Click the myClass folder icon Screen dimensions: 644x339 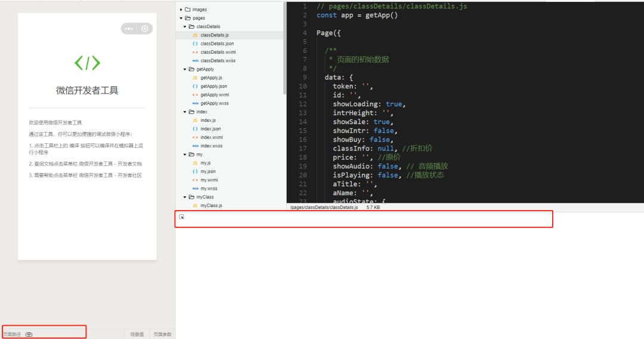click(191, 197)
